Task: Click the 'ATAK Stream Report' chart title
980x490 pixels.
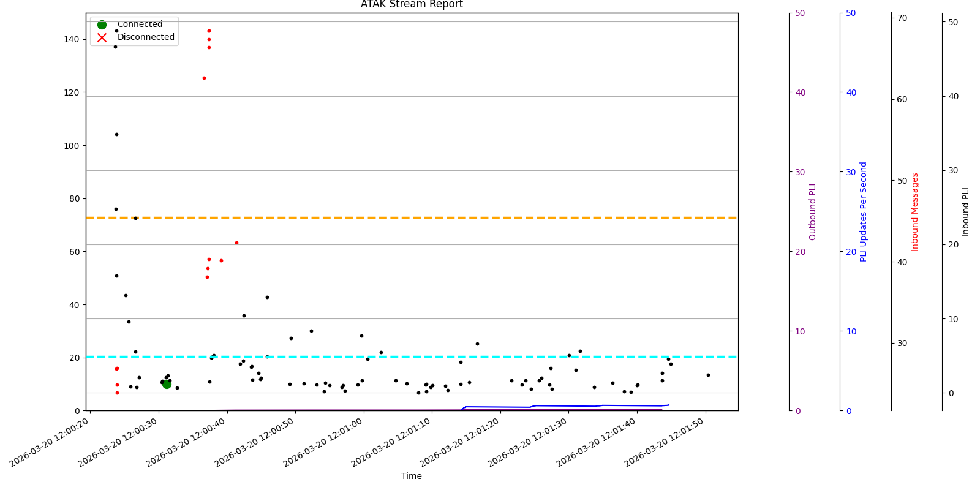Action: click(412, 5)
